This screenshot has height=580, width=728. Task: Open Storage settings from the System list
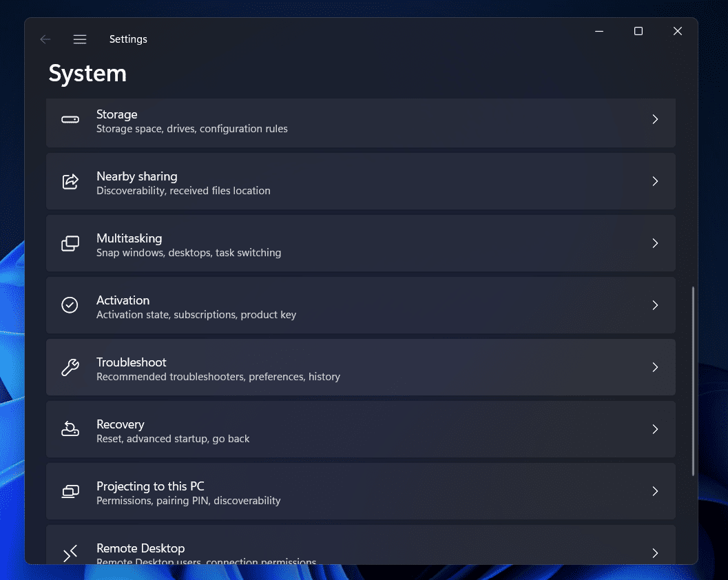361,123
